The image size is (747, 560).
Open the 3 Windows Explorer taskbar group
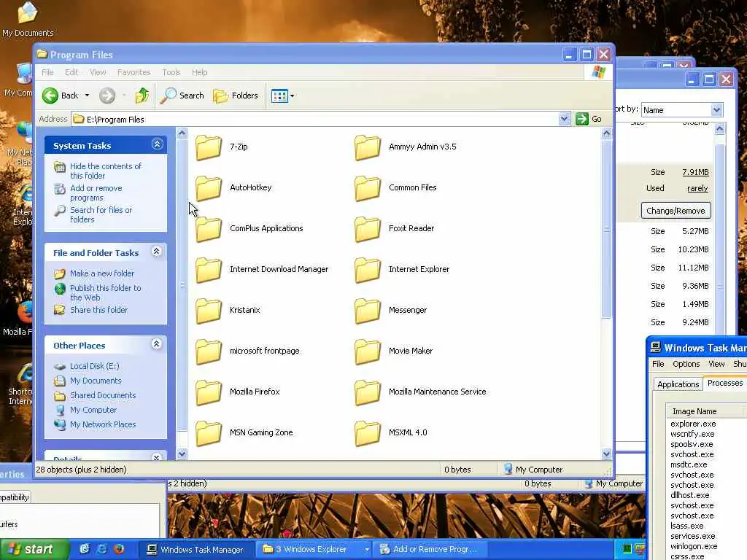click(x=314, y=550)
